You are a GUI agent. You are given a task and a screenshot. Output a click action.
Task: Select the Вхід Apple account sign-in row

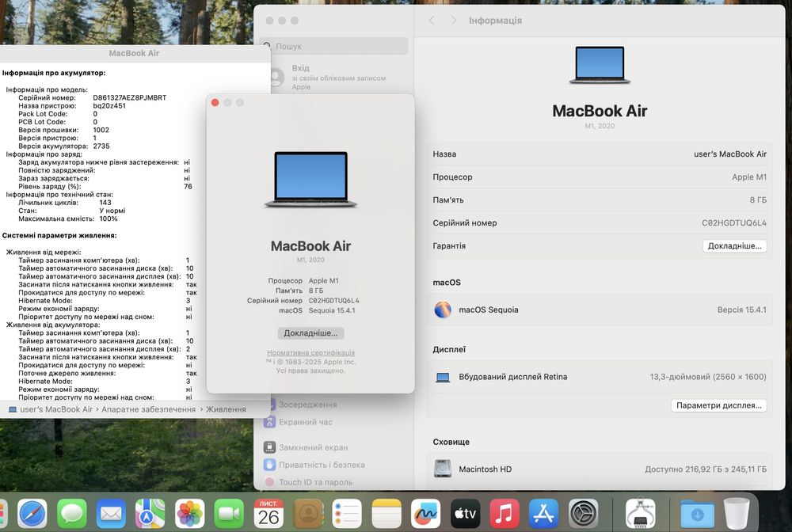[x=334, y=78]
